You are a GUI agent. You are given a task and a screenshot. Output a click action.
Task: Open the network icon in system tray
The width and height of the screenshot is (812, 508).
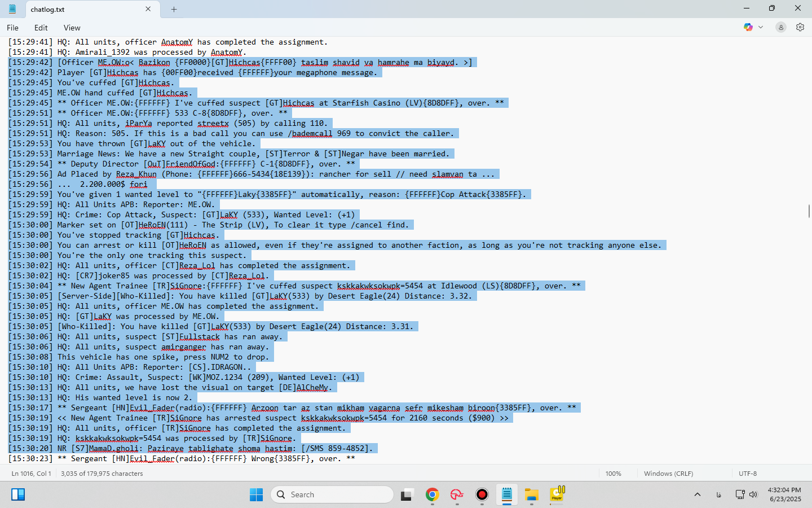pyautogui.click(x=740, y=494)
